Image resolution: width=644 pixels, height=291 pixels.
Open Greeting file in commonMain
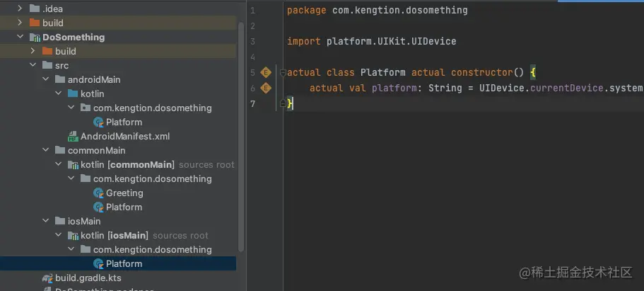(124, 193)
